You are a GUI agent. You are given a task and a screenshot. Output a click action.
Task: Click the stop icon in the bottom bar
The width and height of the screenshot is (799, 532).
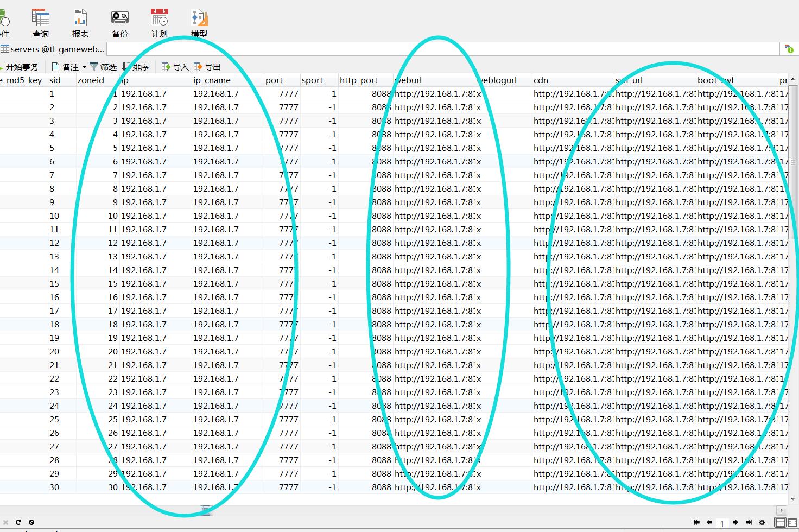pyautogui.click(x=31, y=522)
